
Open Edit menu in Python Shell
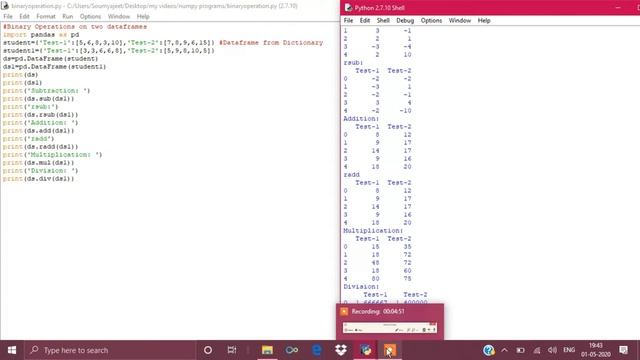tap(364, 20)
